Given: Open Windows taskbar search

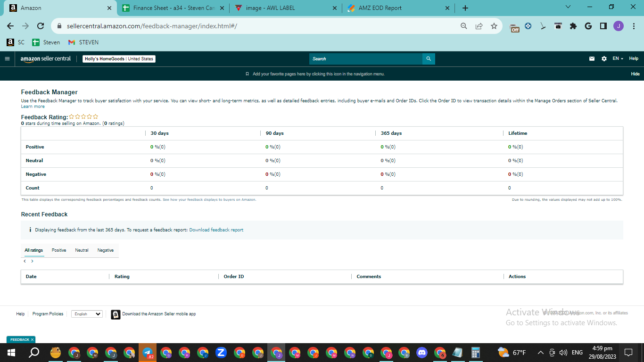Looking at the screenshot, I should coord(34,353).
